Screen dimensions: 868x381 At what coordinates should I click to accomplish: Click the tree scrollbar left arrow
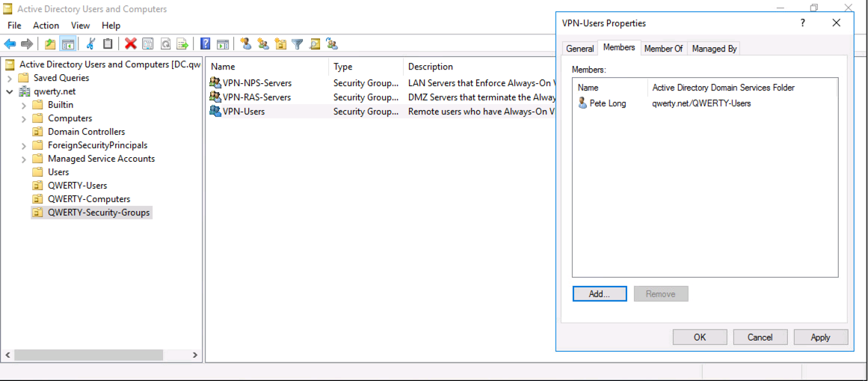(7, 355)
